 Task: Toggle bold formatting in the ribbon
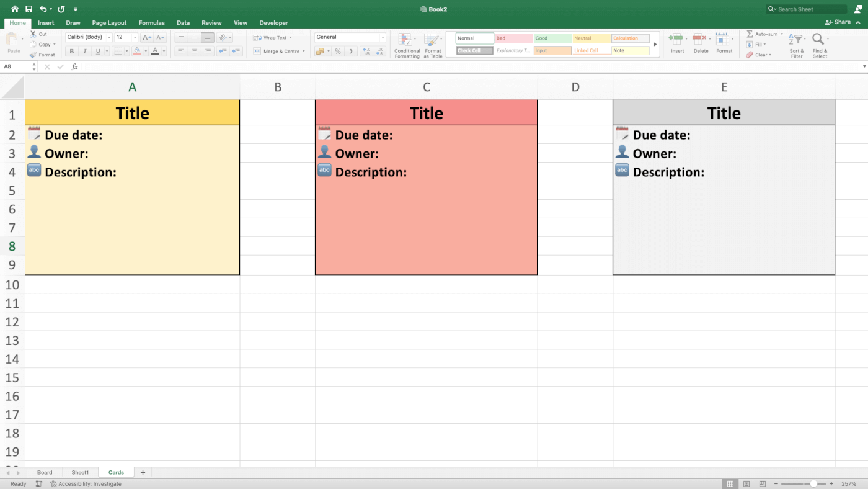pyautogui.click(x=71, y=51)
